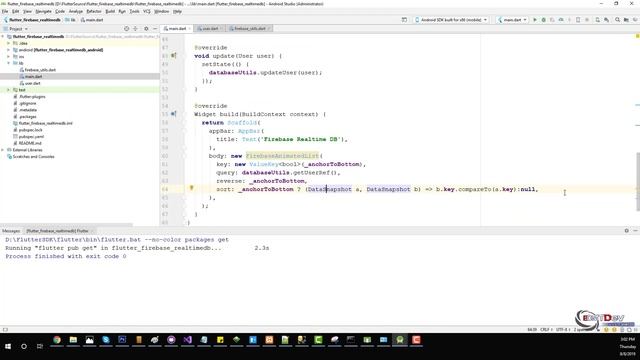Image resolution: width=640 pixels, height=360 pixels.
Task: Select the main.dart editor tab
Action: (x=177, y=29)
